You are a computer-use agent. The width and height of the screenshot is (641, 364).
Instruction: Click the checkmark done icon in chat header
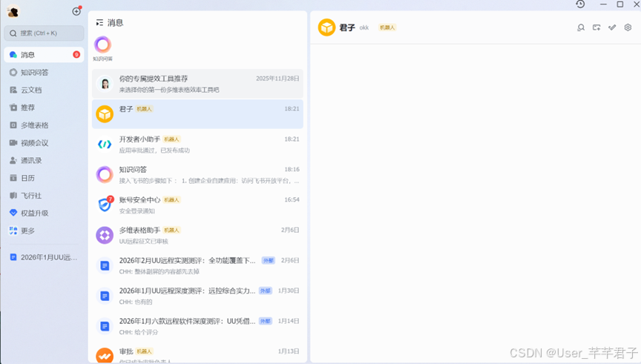click(612, 27)
